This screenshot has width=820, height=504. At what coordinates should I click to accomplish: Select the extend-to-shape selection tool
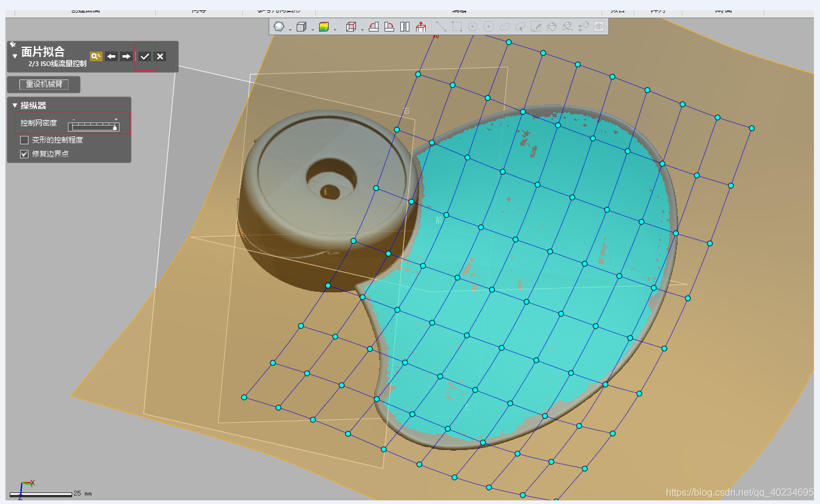click(568, 27)
